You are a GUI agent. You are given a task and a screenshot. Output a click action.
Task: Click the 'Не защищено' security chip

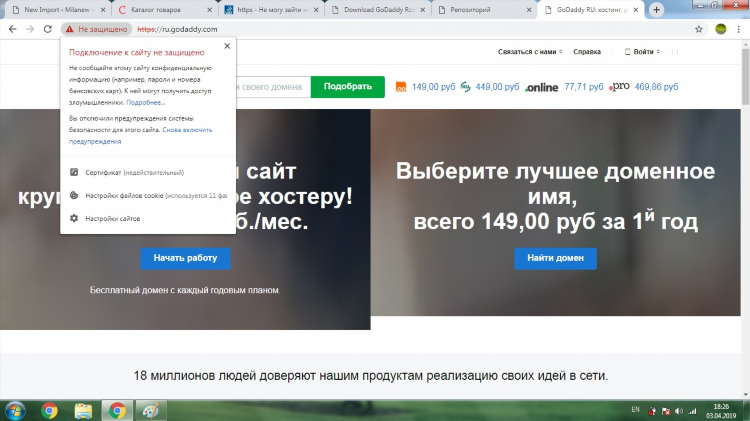[x=97, y=29]
